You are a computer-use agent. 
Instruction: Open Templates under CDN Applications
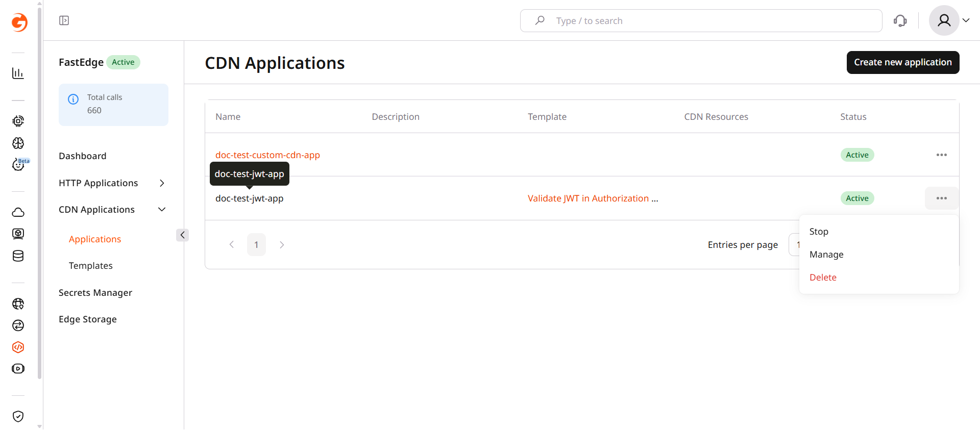coord(91,266)
